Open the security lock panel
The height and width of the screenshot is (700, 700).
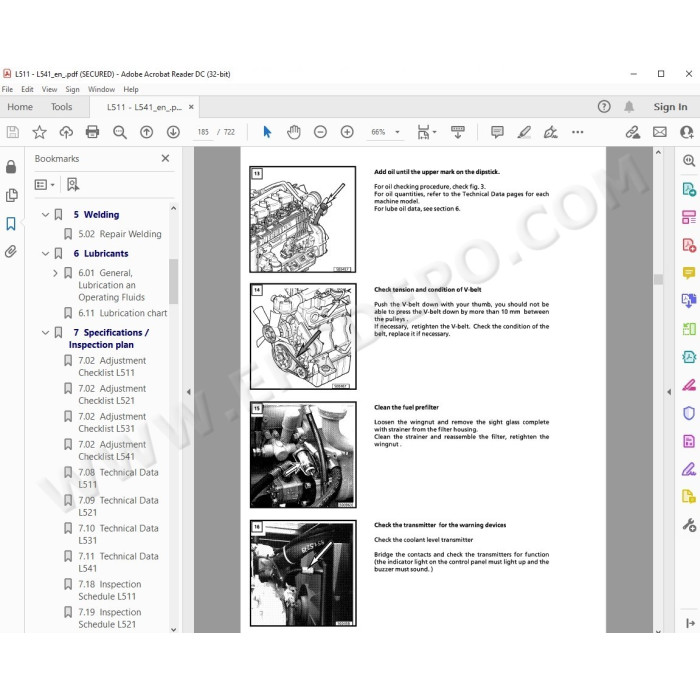[x=11, y=167]
